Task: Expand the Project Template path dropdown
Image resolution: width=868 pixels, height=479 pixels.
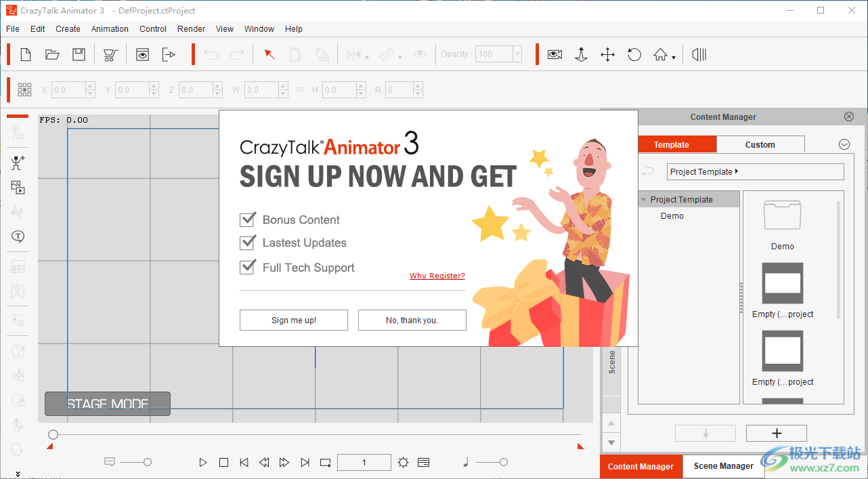Action: tap(737, 171)
